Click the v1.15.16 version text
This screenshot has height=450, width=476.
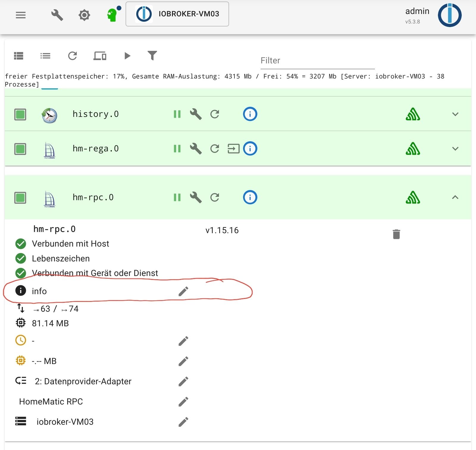[222, 231]
